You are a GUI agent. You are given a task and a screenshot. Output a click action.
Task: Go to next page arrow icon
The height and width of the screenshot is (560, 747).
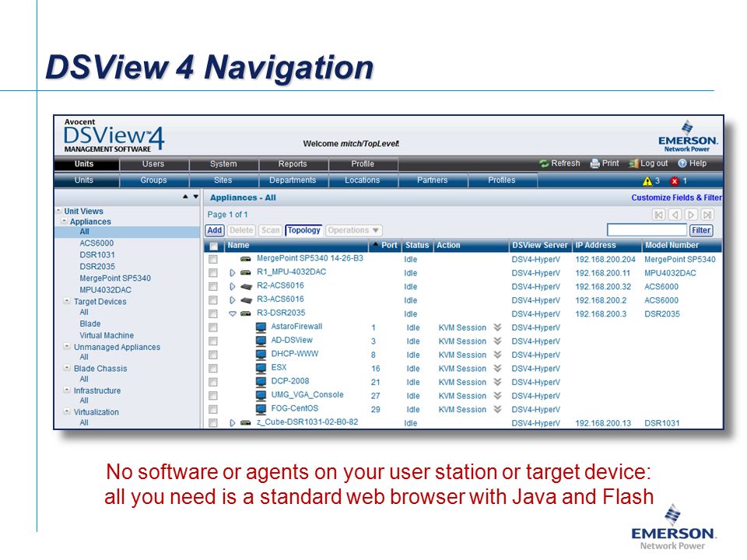691,215
